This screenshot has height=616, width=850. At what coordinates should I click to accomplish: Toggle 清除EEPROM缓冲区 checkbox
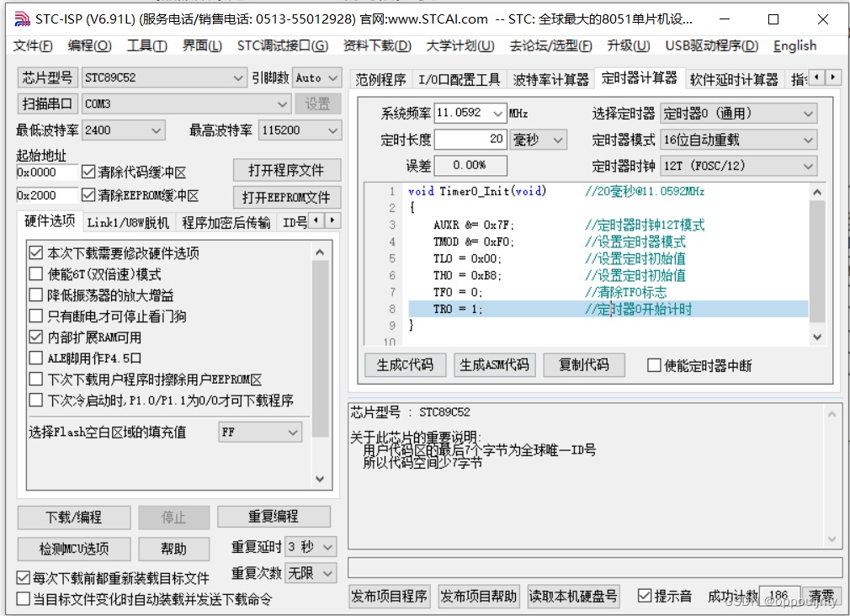coord(88,194)
